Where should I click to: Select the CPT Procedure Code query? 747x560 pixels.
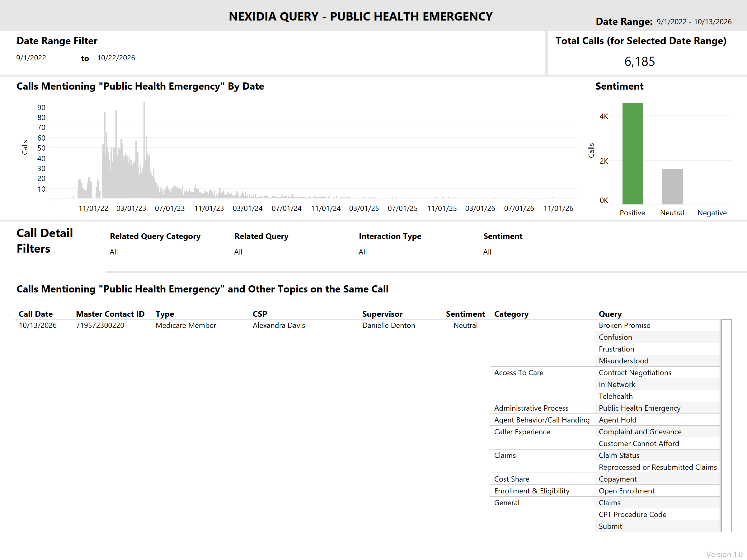point(657,514)
